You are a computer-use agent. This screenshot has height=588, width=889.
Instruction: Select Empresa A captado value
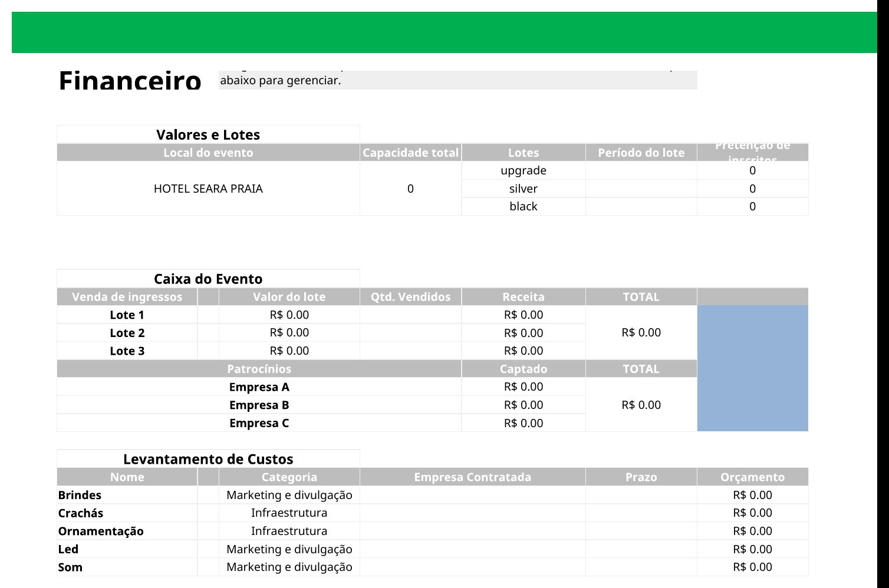click(523, 387)
